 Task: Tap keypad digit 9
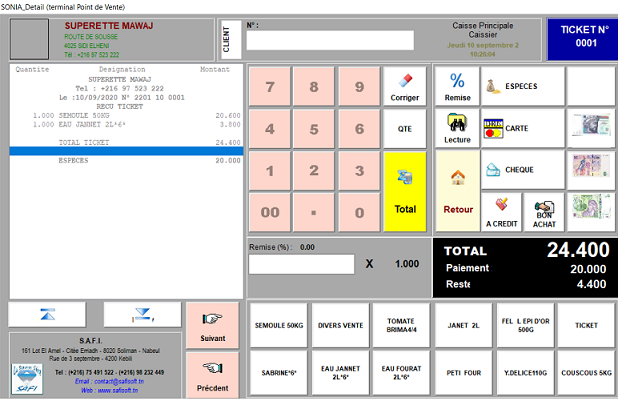click(359, 86)
